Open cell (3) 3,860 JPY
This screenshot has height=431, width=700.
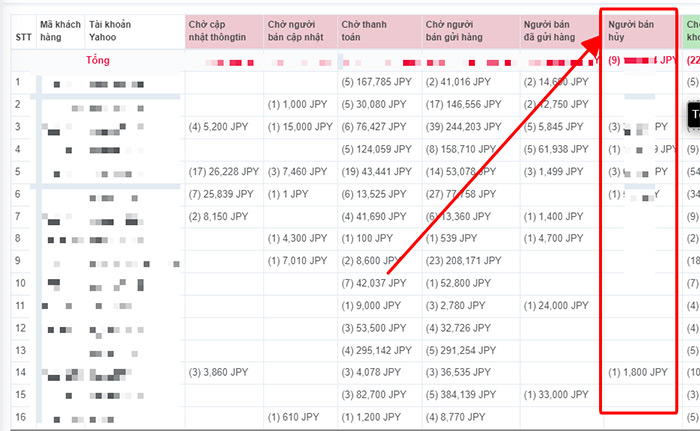click(x=218, y=372)
